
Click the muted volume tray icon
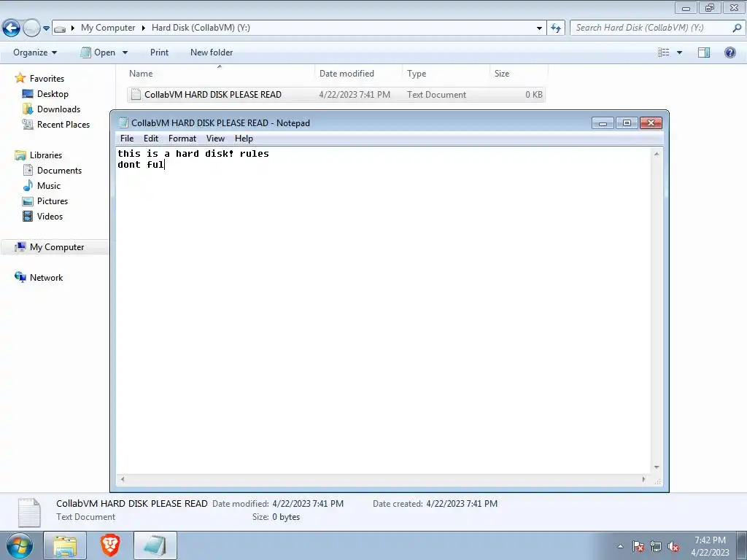click(x=673, y=546)
